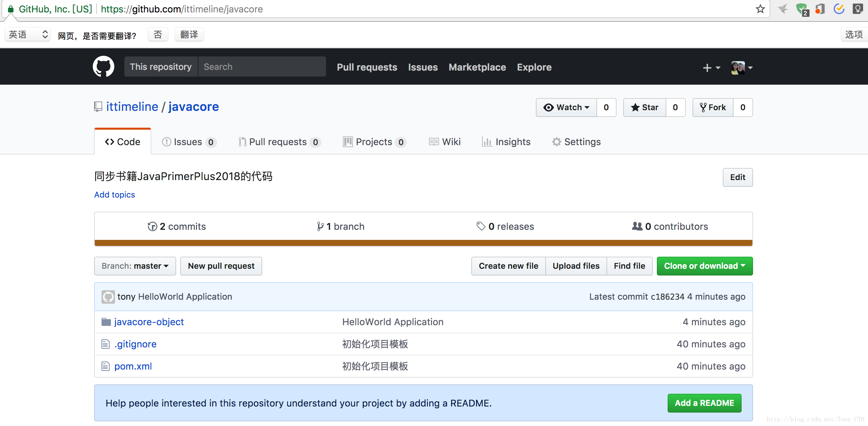The height and width of the screenshot is (426, 868).
Task: Click the javacore-object folder icon
Action: [106, 322]
